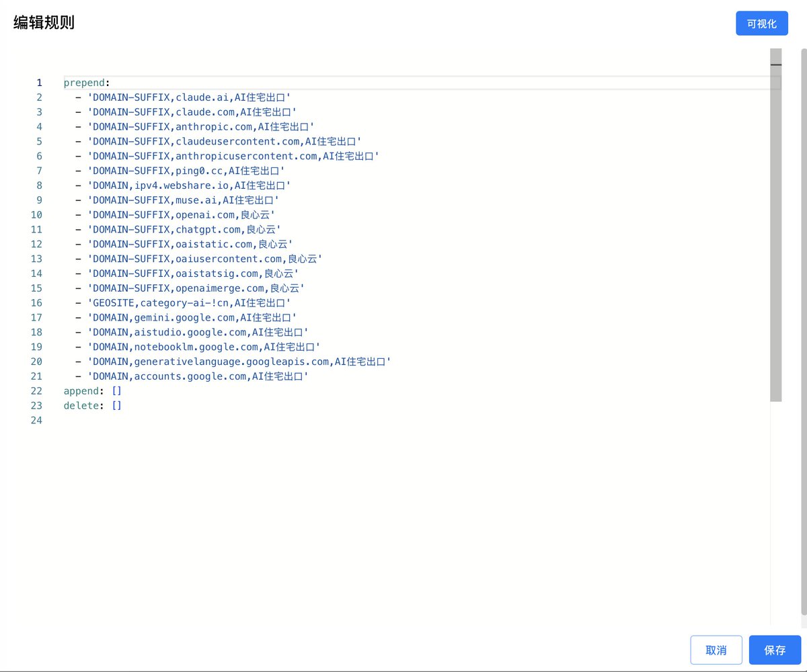
Task: Click the GEOSITE category-ai-!cn rule line
Action: pos(183,303)
